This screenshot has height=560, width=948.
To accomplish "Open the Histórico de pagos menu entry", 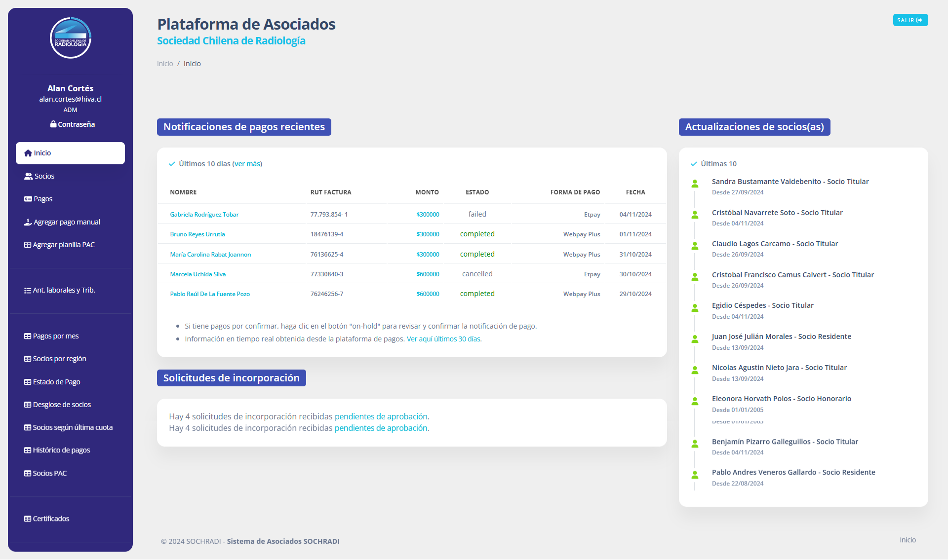I will 61,450.
